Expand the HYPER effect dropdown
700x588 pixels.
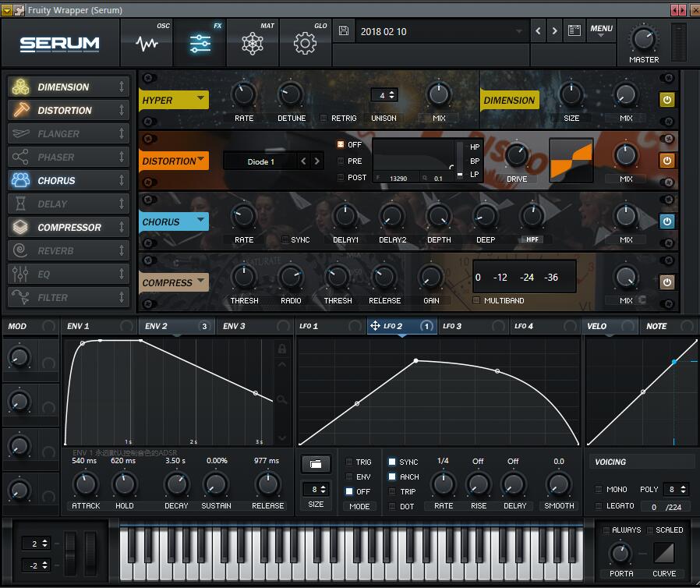[200, 97]
